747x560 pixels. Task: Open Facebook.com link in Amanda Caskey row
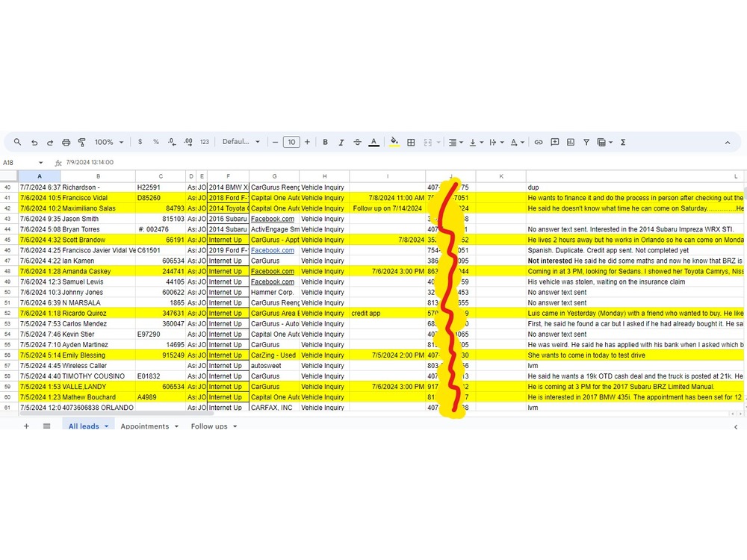click(x=273, y=272)
